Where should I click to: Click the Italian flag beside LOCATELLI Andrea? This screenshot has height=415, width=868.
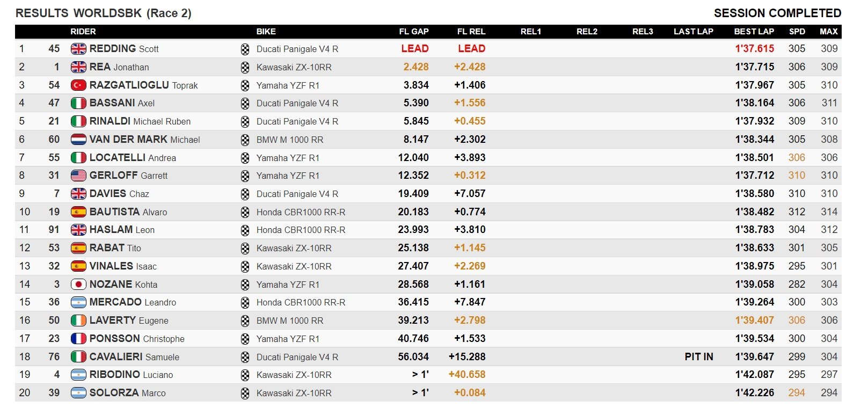tap(78, 158)
